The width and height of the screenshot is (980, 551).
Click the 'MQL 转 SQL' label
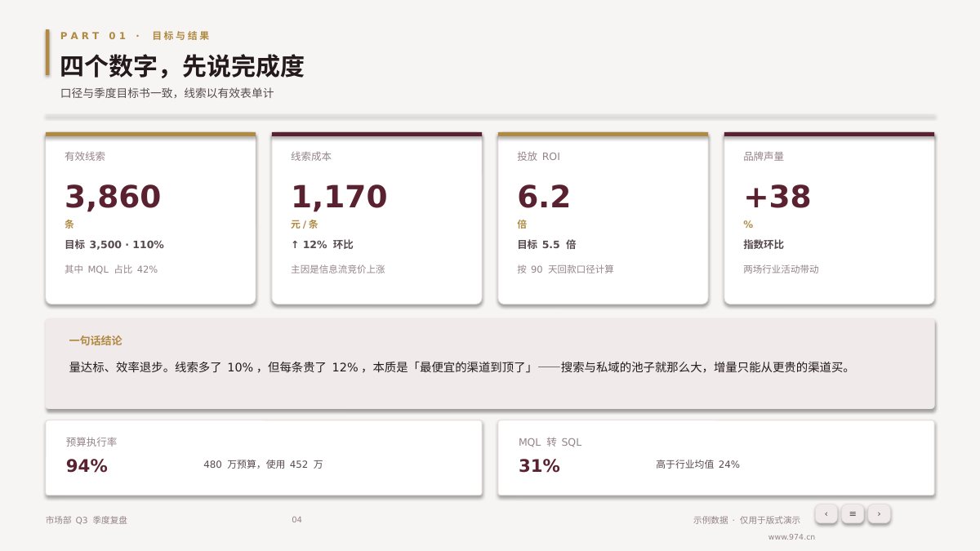pos(550,442)
